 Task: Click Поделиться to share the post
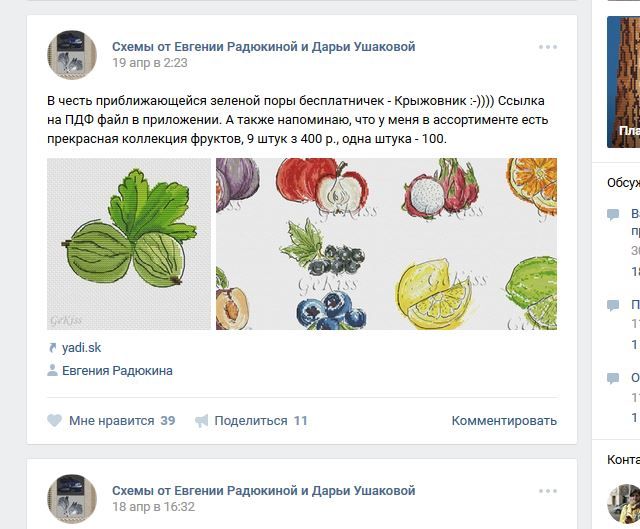click(x=250, y=421)
